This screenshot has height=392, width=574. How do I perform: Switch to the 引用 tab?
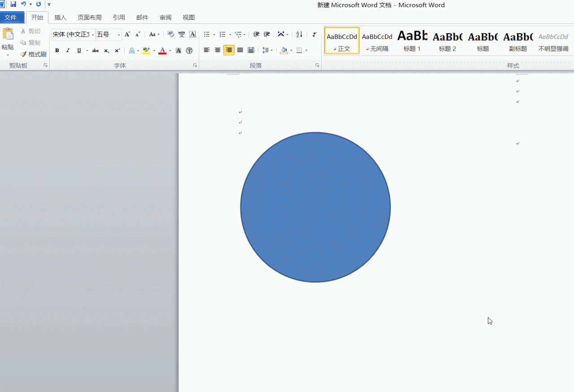[119, 17]
